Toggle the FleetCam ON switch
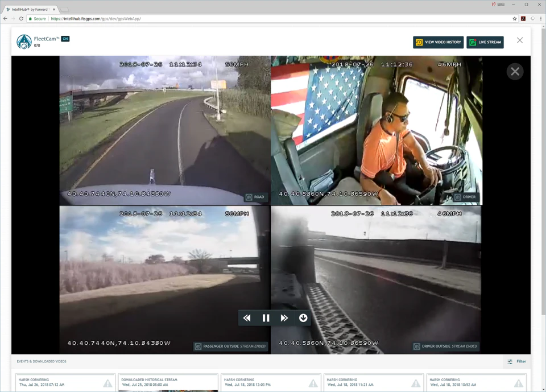Viewport: 546px width, 392px height. tap(65, 39)
